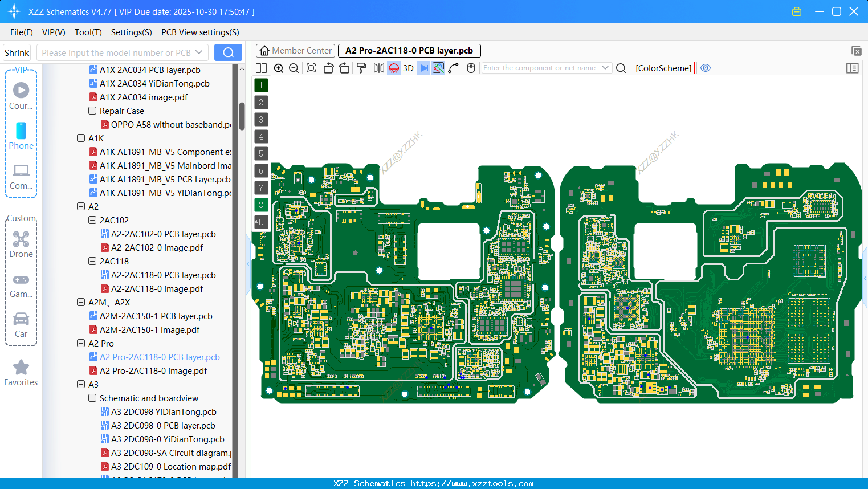This screenshot has width=868, height=489.
Task: Toggle the ALL layers button
Action: [261, 222]
